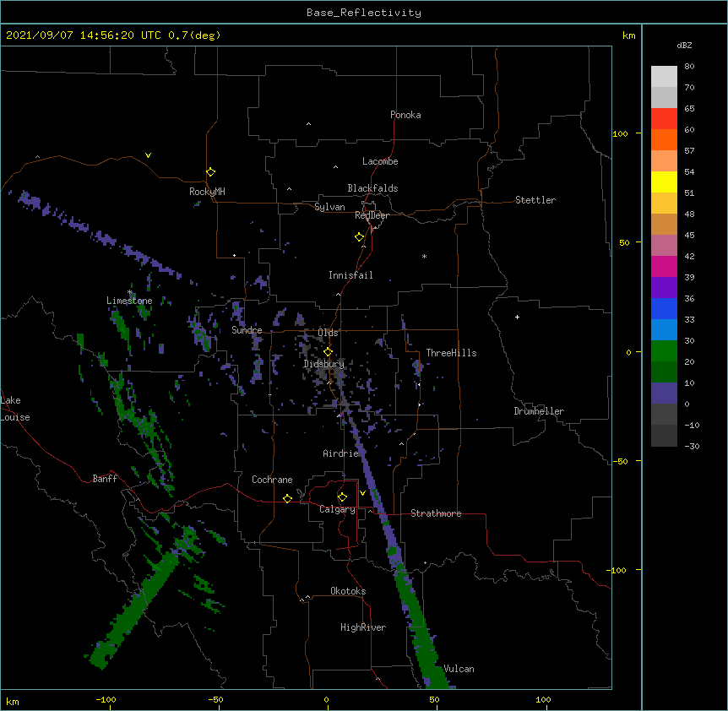Click the magenta 42 dBZ legend swatch

[664, 266]
